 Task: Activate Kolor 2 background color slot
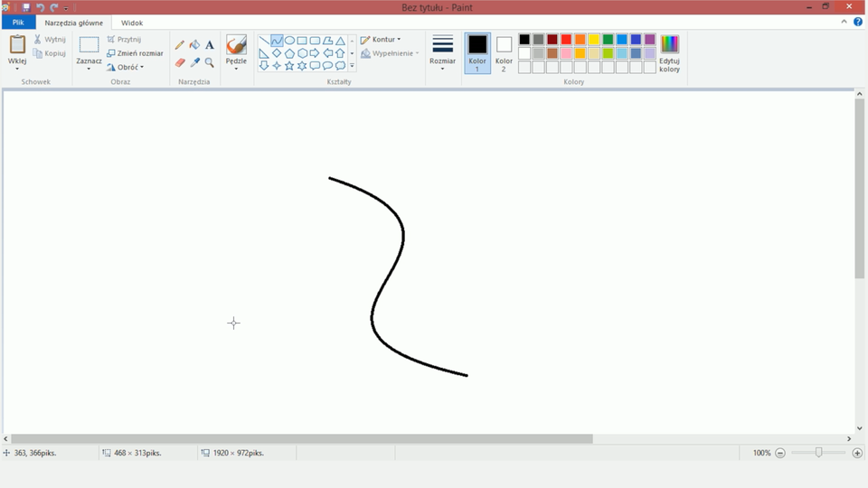[x=504, y=53]
